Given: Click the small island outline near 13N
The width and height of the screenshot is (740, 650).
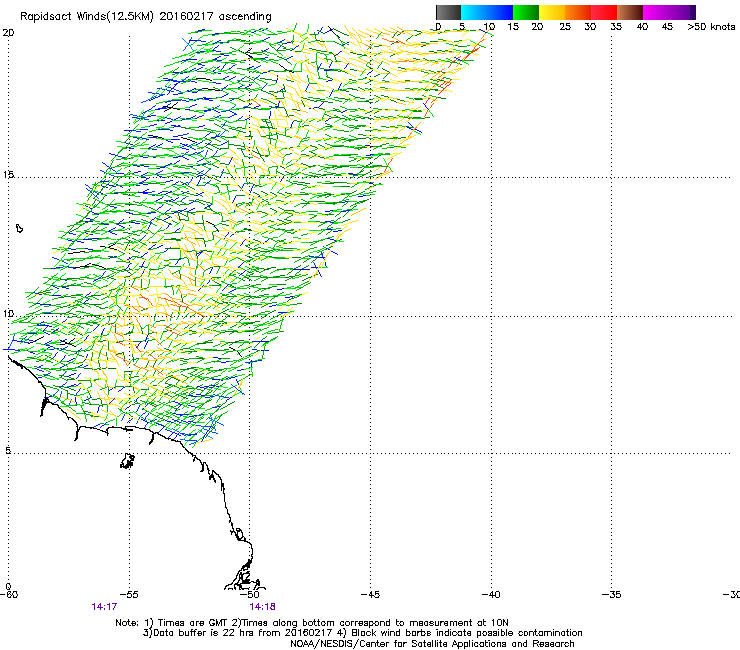Looking at the screenshot, I should pyautogui.click(x=19, y=228).
